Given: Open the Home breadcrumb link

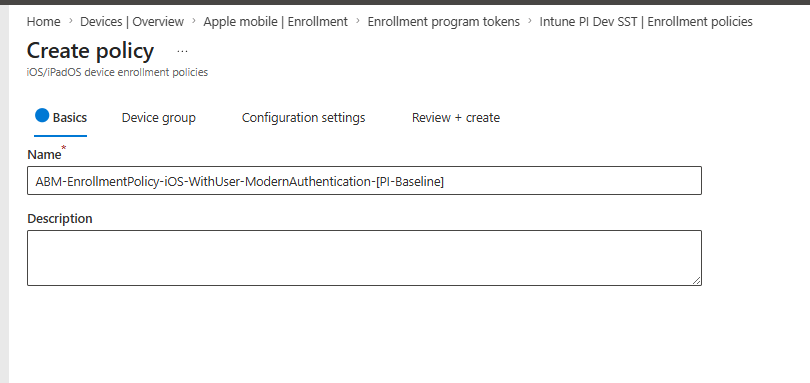Looking at the screenshot, I should point(43,22).
